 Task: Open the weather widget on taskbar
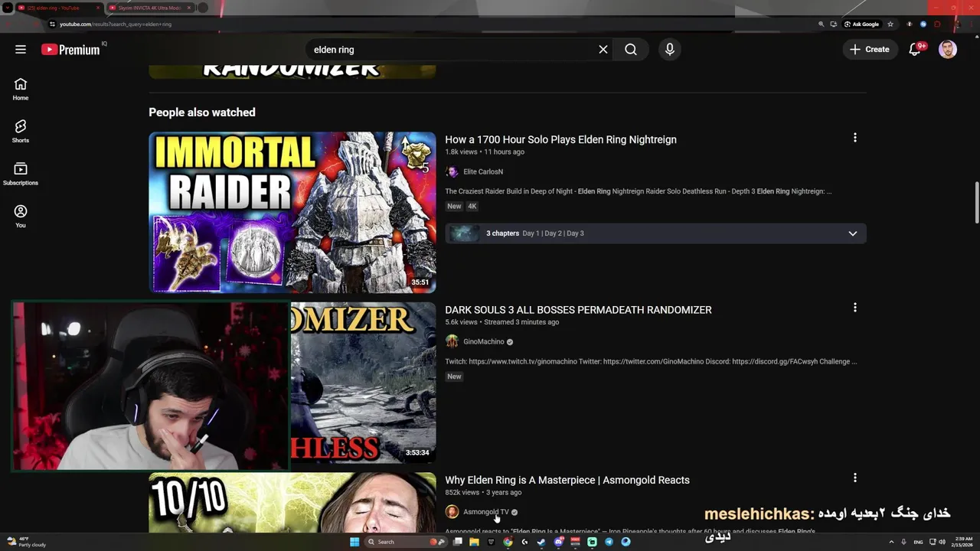click(x=27, y=542)
